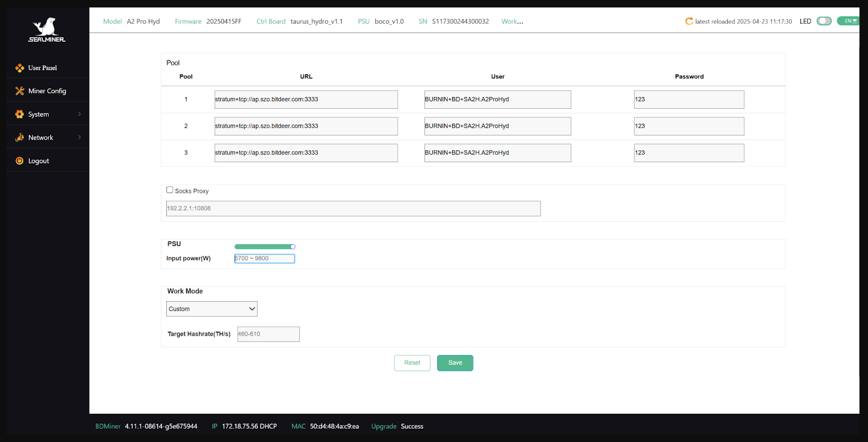The height and width of the screenshot is (442, 868).
Task: Click Pool 3 Password field
Action: point(689,153)
